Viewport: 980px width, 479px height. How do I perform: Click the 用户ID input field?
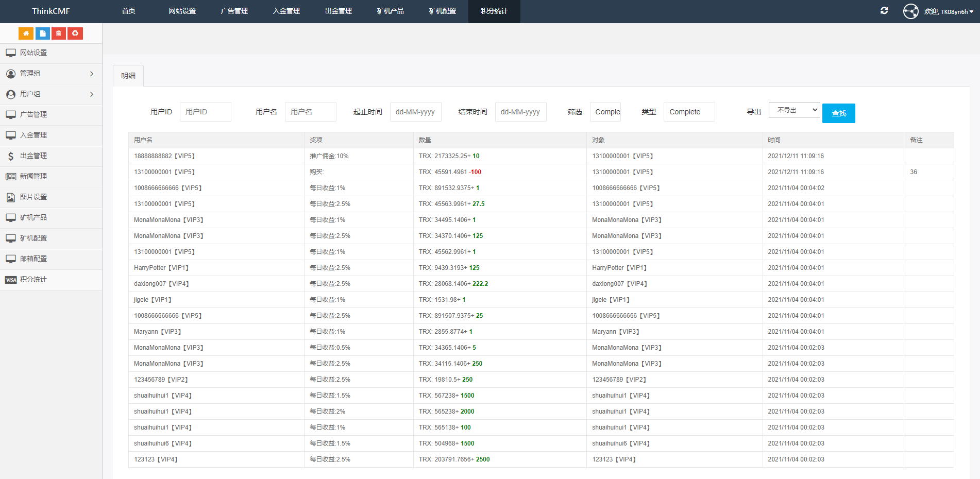[x=205, y=112]
